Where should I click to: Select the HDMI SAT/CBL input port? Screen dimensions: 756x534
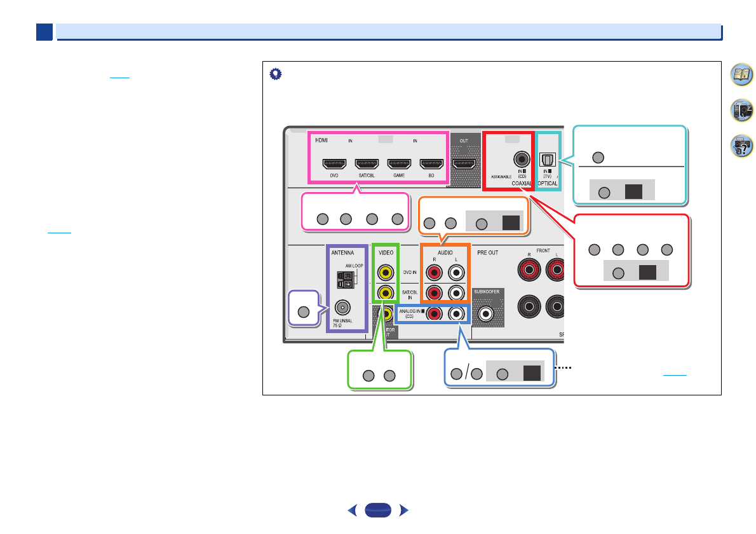(367, 164)
